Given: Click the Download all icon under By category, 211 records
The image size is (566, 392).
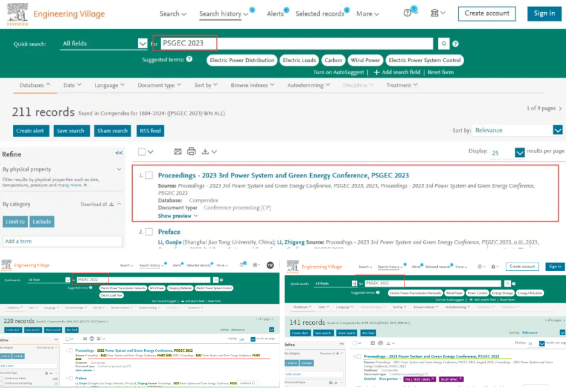Looking at the screenshot, I should tap(111, 204).
